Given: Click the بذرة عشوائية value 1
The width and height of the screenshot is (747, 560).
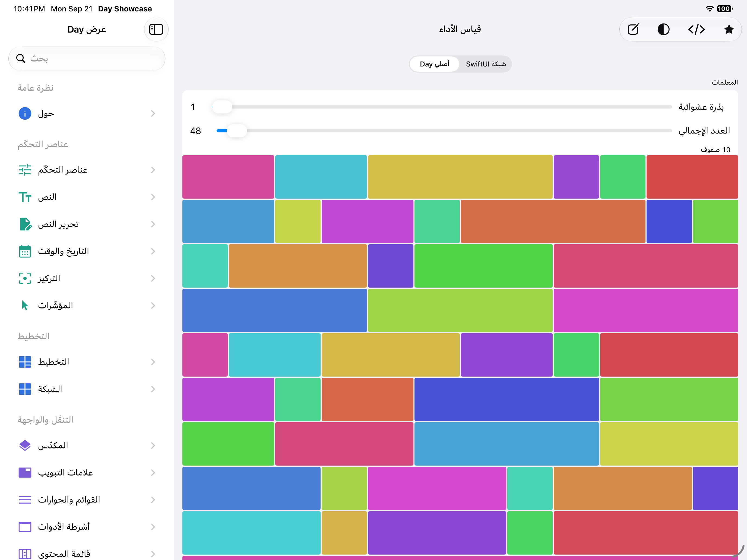Looking at the screenshot, I should point(193,107).
